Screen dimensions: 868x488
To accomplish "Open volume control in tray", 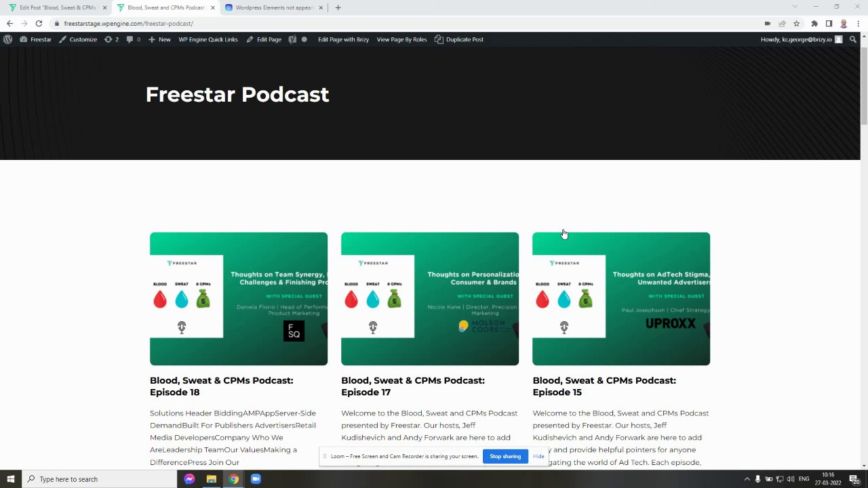I will [x=791, y=479].
